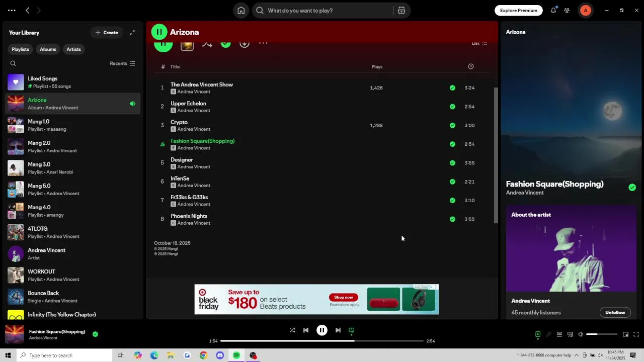644x362 pixels.
Task: Open the List view options dropdown
Action: [479, 43]
